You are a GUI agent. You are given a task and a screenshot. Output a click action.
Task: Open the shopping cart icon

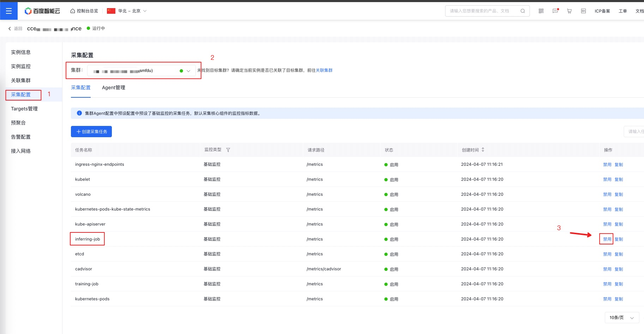[569, 11]
